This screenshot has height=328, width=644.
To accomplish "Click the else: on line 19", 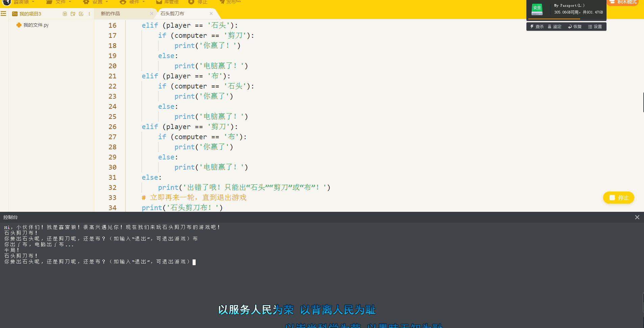I will click(168, 56).
